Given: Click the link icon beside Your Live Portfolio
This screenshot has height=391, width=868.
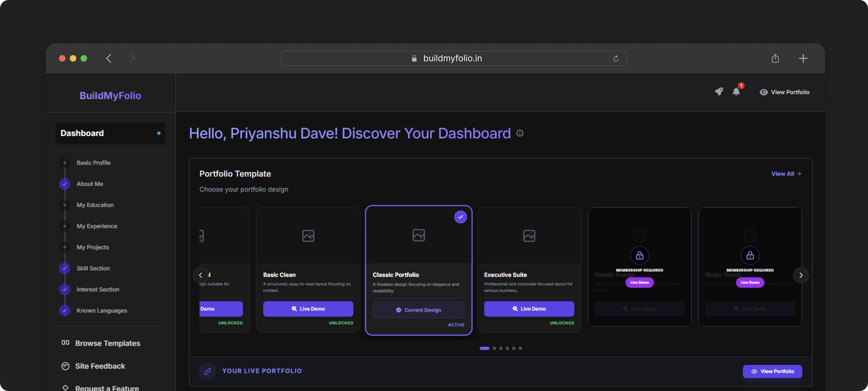Looking at the screenshot, I should point(208,371).
